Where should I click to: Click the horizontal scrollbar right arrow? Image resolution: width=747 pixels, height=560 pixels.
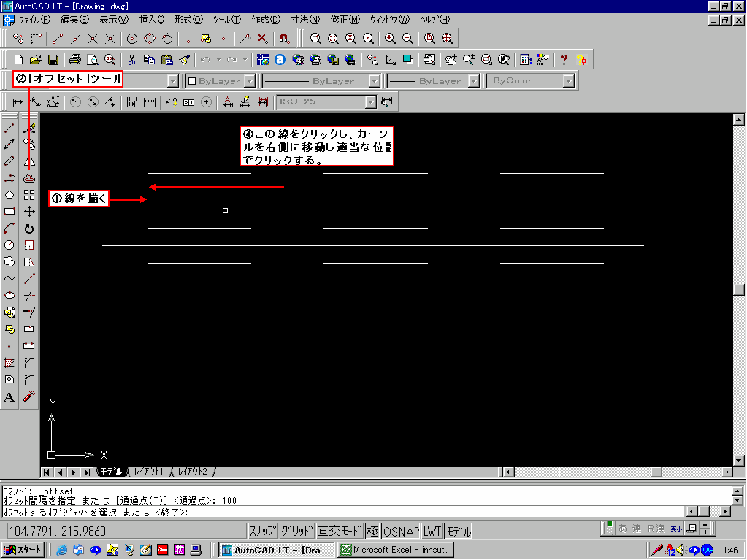pyautogui.click(x=727, y=472)
